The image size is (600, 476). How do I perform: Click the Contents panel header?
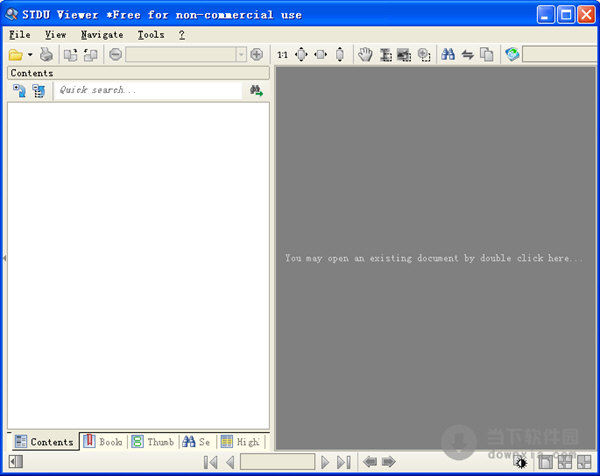pos(138,73)
